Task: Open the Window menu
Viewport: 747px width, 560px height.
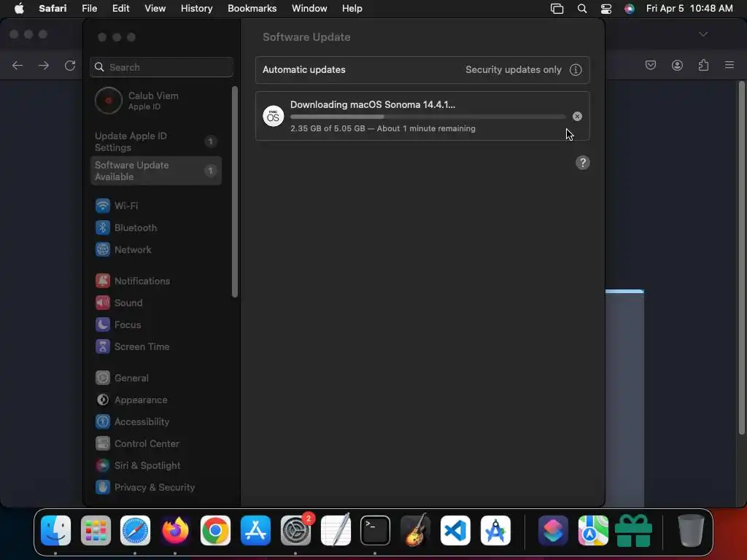Action: click(309, 9)
